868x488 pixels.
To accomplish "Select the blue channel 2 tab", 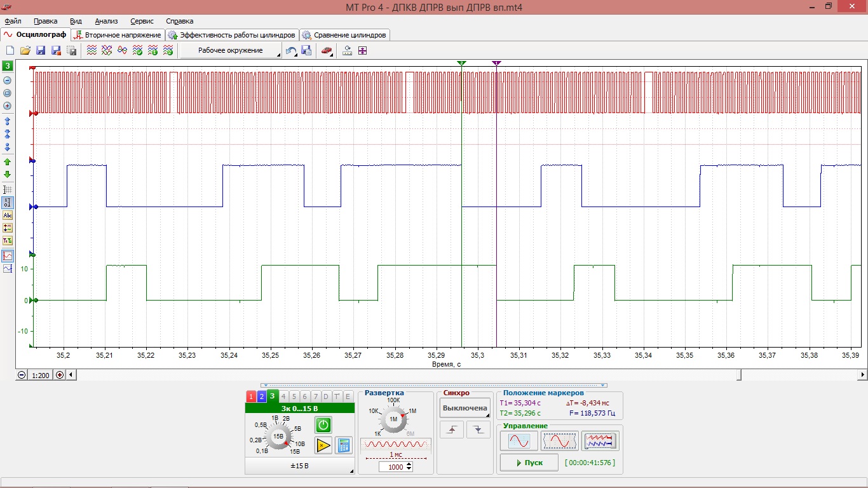I will 261,396.
